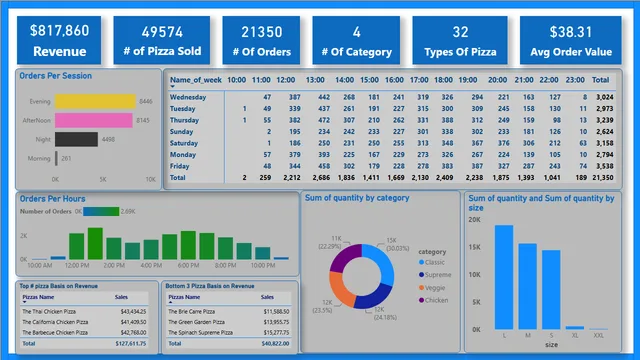Screen dimensions: 640x360
Task: Click Thursday 13:00 value 472
Action: pos(324,120)
